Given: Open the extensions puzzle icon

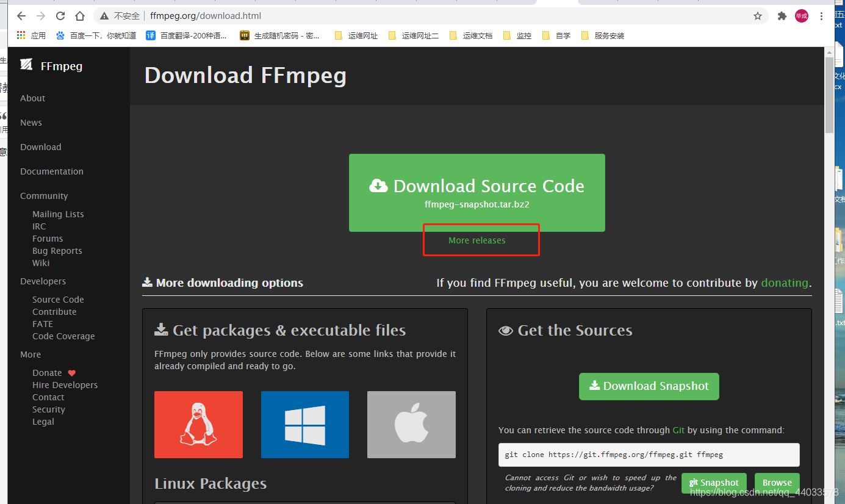Looking at the screenshot, I should [782, 16].
